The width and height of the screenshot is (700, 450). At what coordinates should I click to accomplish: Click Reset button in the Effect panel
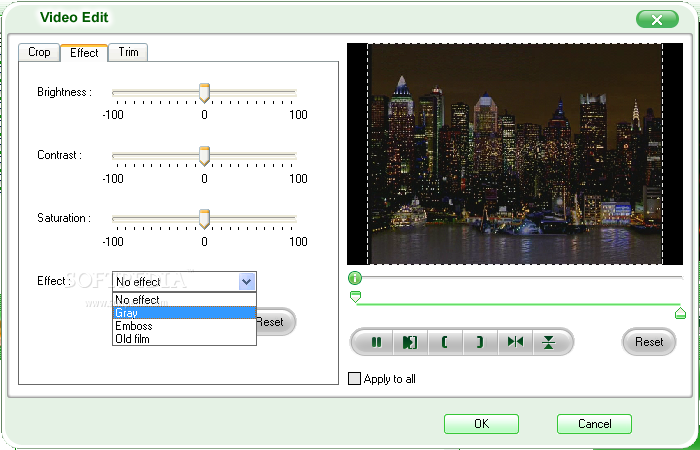click(275, 321)
